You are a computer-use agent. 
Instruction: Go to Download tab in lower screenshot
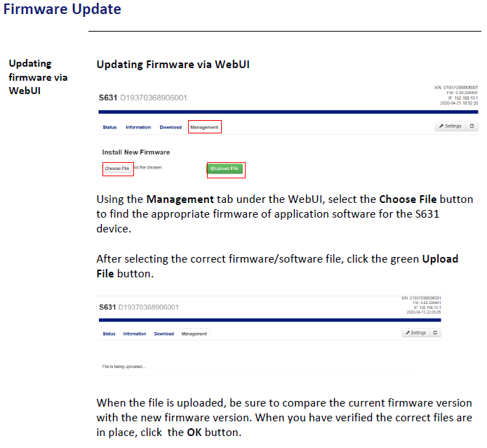(x=164, y=334)
